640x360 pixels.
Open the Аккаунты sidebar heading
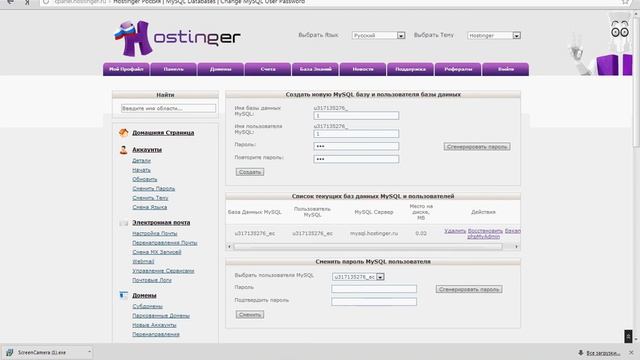(147, 150)
